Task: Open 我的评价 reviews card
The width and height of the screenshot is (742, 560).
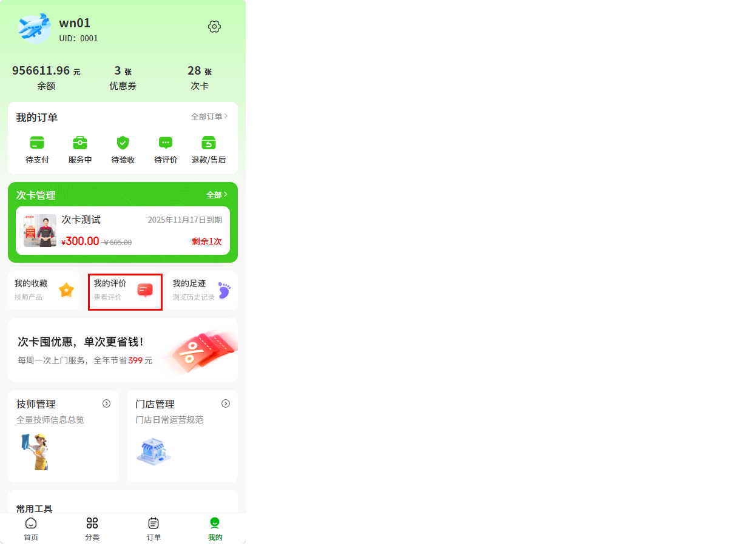Action: 125,292
